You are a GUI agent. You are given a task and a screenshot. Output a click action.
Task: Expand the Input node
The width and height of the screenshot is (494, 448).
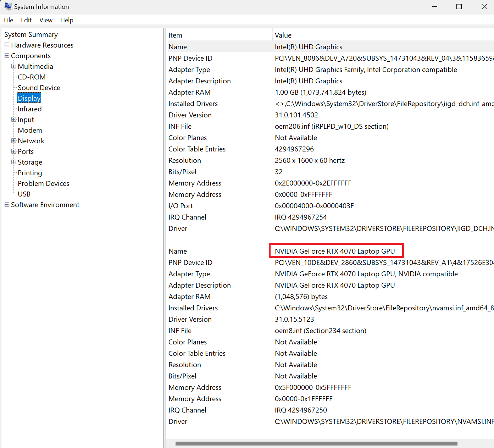pos(13,120)
